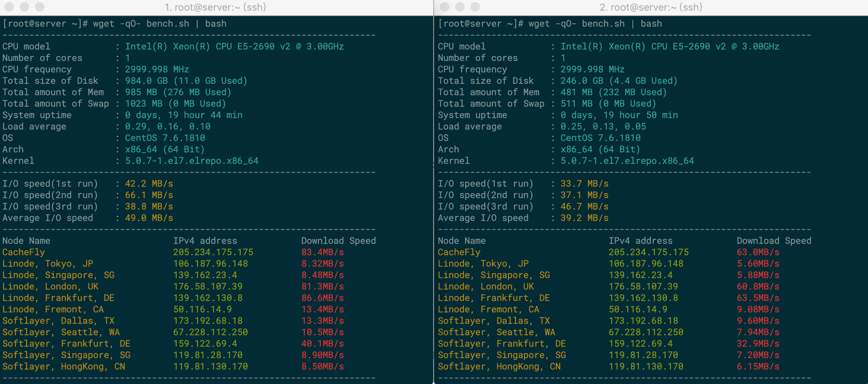This screenshot has height=384, width=868.
Task: Click the uptime '0 days, 19 hour 44 min'
Action: coord(184,115)
